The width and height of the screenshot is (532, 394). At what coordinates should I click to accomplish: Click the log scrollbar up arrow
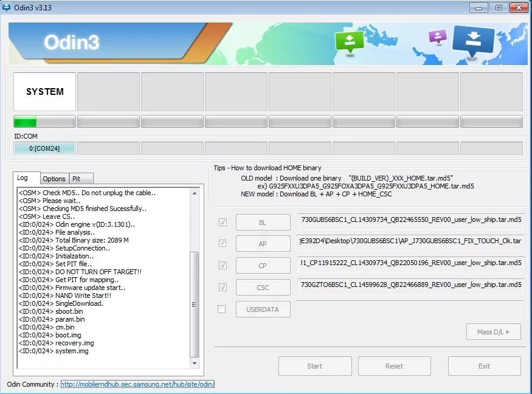195,193
